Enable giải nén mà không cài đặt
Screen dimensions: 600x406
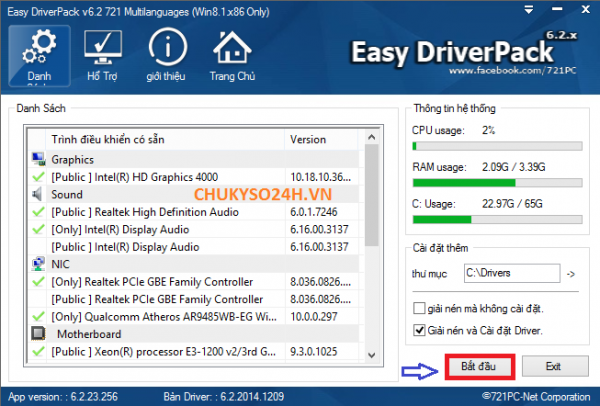[419, 308]
